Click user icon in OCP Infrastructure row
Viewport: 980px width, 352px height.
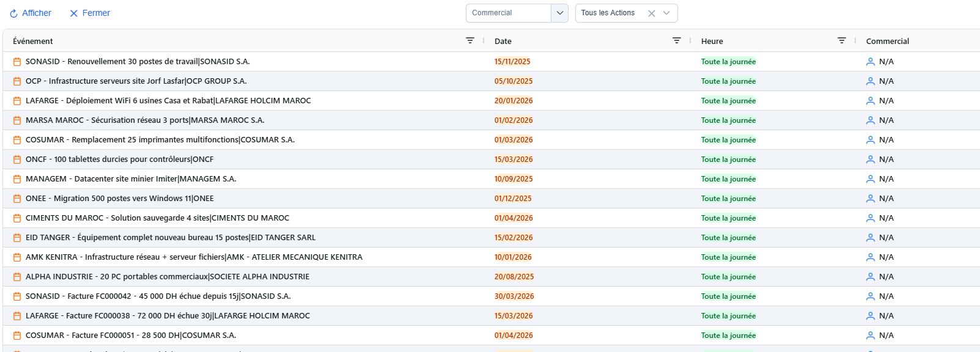click(871, 81)
